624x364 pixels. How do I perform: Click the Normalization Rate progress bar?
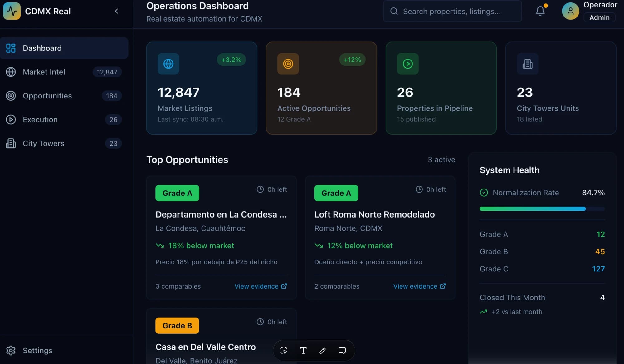[542, 209]
